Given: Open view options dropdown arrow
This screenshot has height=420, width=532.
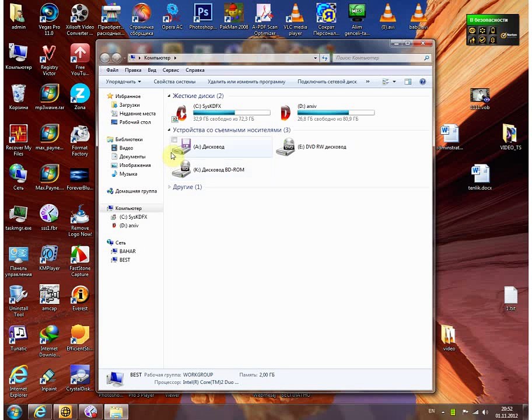Looking at the screenshot, I should 394,82.
